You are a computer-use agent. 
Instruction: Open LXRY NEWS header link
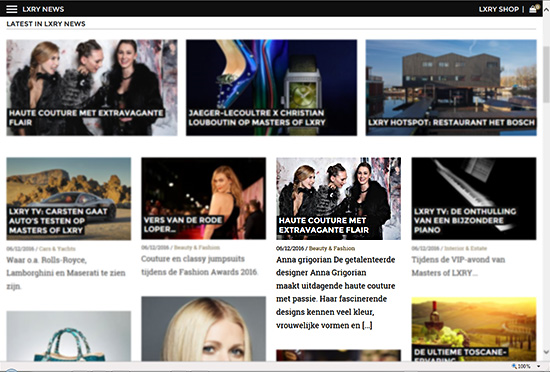43,9
